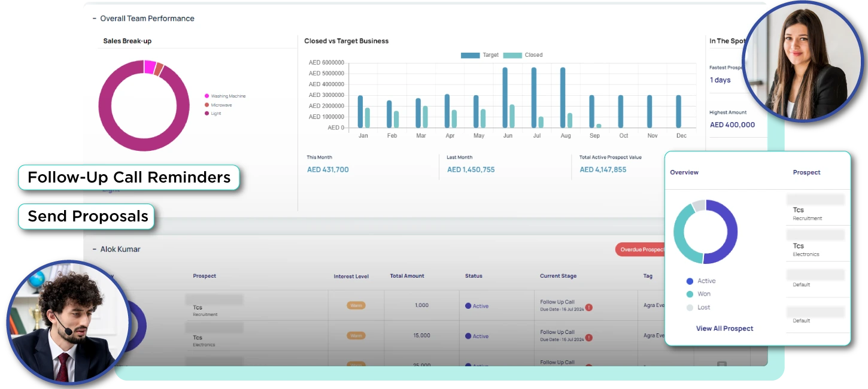Viewport: 868px width, 389px height.
Task: Click the Won legend dot in Overview
Action: pos(690,294)
